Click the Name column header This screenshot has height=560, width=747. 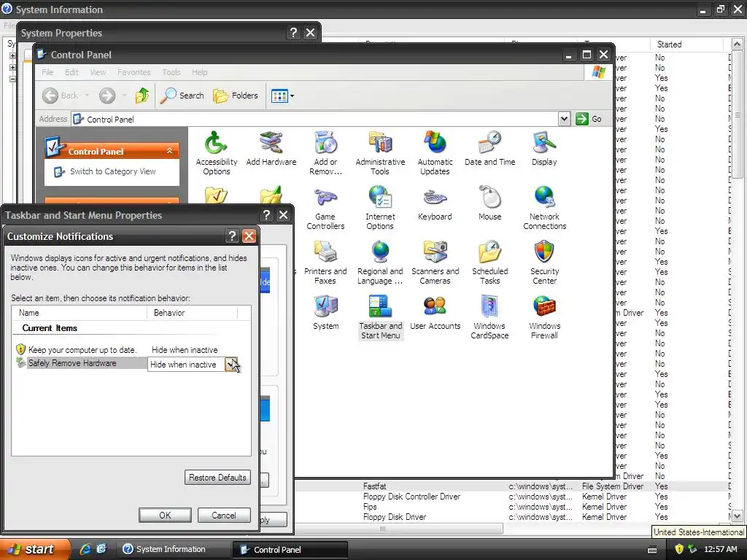pos(79,313)
